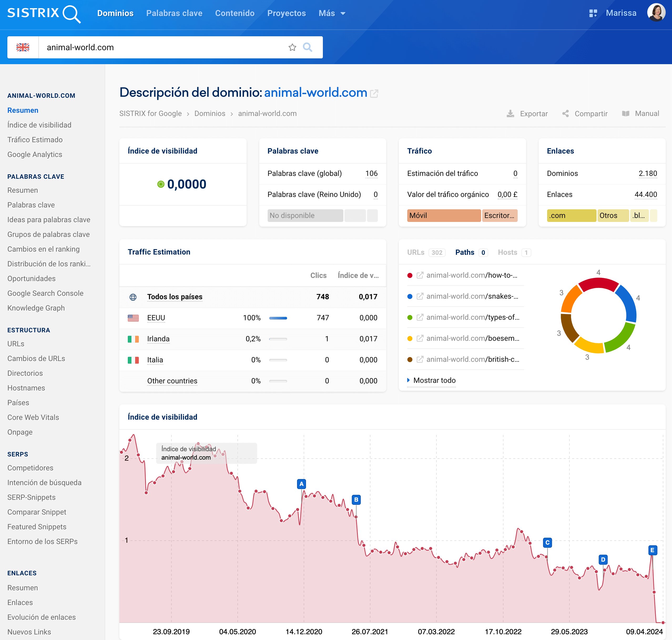Viewport: 672px width, 640px height.
Task: Open Índice de visibilidad sidebar link
Action: coord(39,125)
